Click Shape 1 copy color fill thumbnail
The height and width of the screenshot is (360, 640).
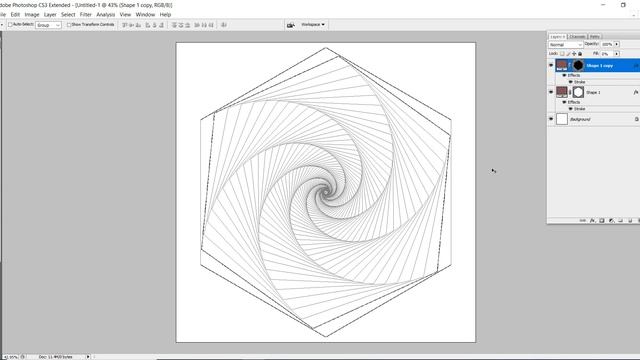click(x=562, y=65)
